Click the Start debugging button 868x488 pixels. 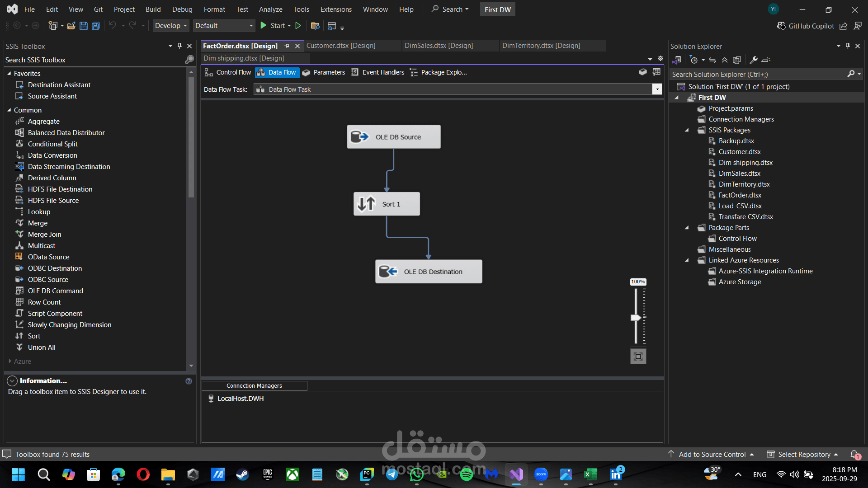273,26
